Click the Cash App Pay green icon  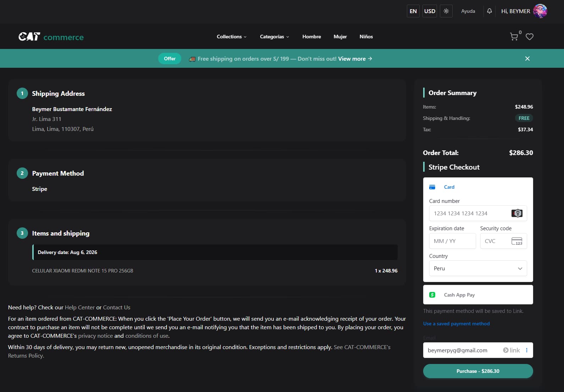(x=432, y=295)
